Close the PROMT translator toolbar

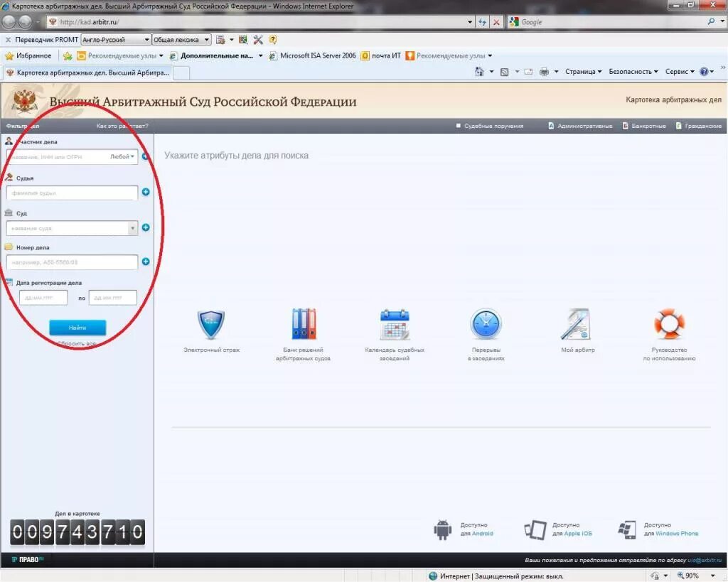point(8,40)
